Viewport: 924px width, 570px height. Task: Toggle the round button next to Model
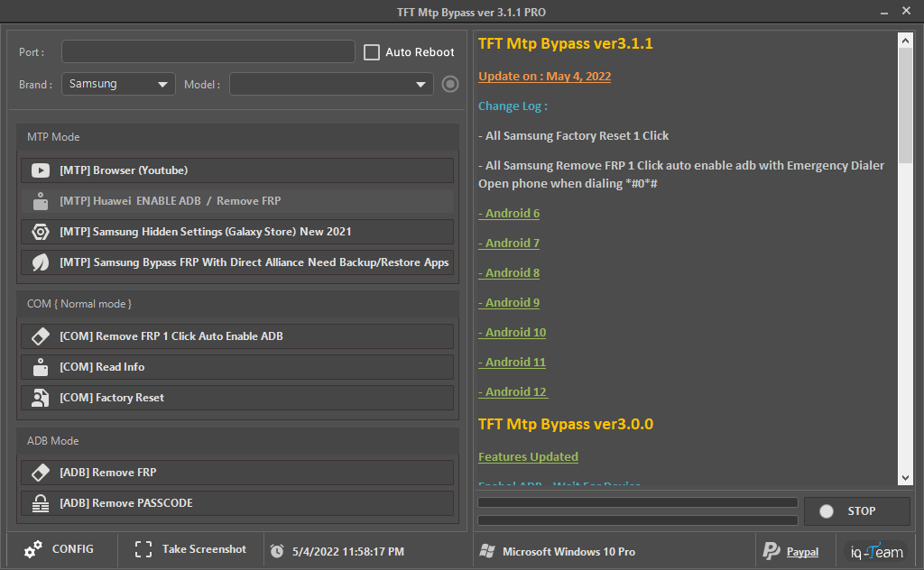point(450,84)
